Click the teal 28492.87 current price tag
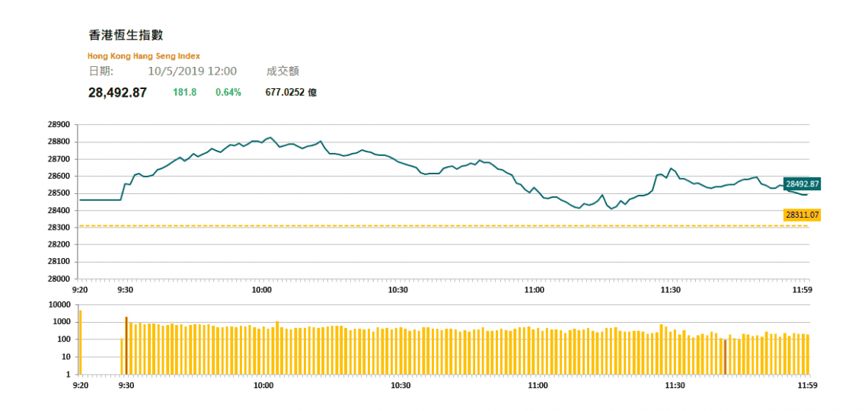Viewport: 868px width, 411px height. pos(803,184)
